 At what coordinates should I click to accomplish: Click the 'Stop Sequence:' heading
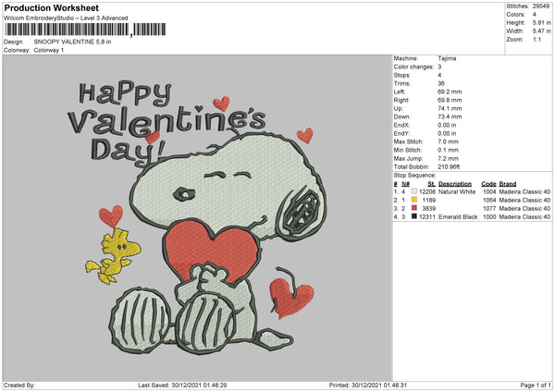click(414, 176)
